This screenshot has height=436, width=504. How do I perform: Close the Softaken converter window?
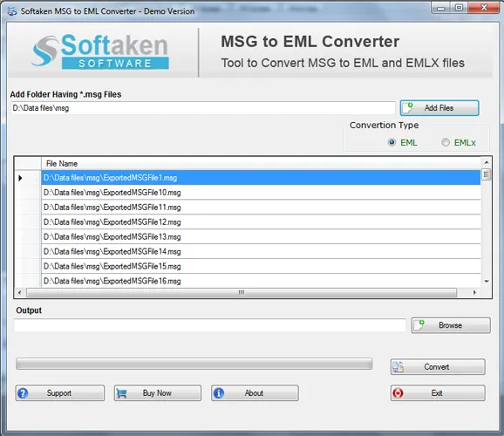coord(484,8)
